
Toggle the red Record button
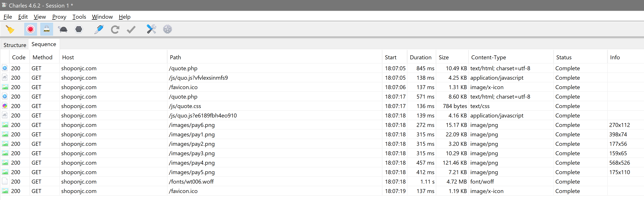pyautogui.click(x=30, y=29)
